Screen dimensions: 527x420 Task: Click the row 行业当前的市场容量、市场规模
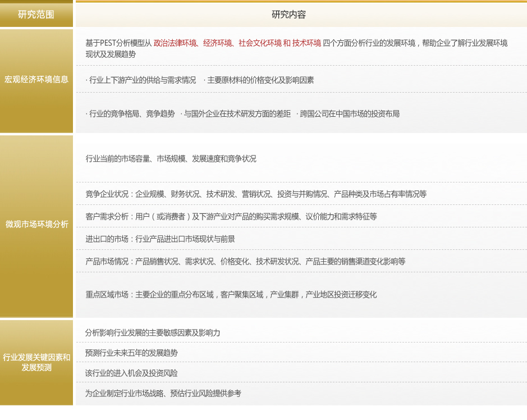[x=301, y=159]
